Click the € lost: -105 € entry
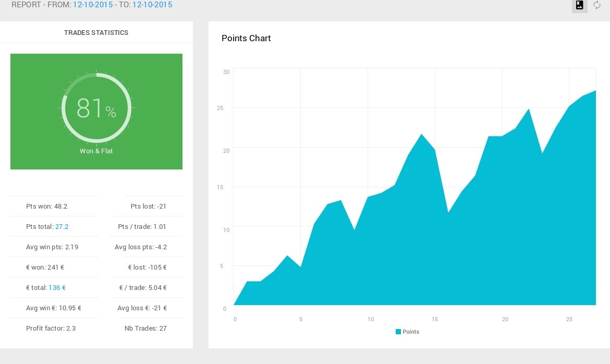This screenshot has width=610, height=364. tap(148, 268)
